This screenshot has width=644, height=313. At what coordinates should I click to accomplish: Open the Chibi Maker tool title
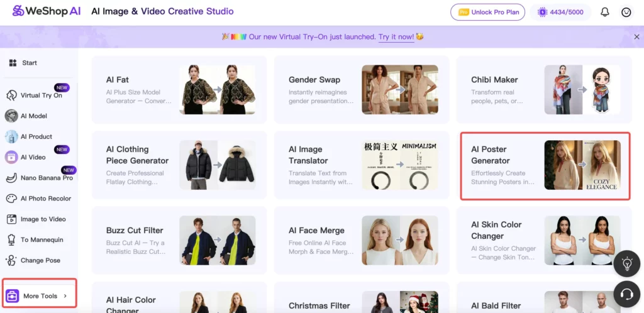494,80
